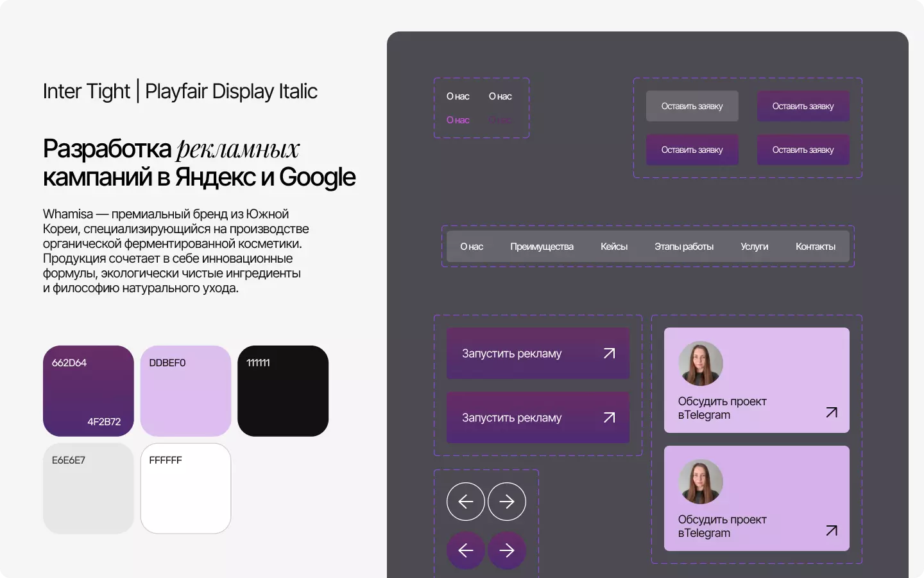Click arrow icon in lower Запустить рекламу button
Image resolution: width=924 pixels, height=578 pixels.
pyautogui.click(x=610, y=417)
